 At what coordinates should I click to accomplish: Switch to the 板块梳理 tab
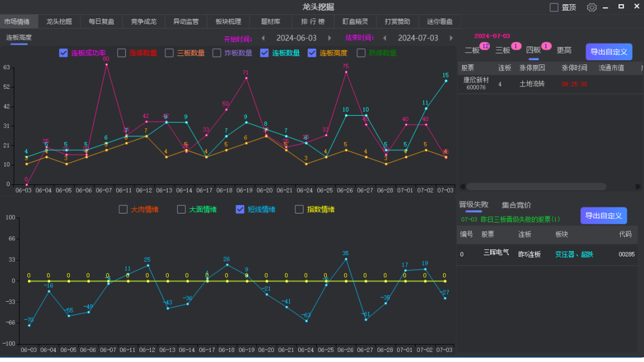point(228,21)
